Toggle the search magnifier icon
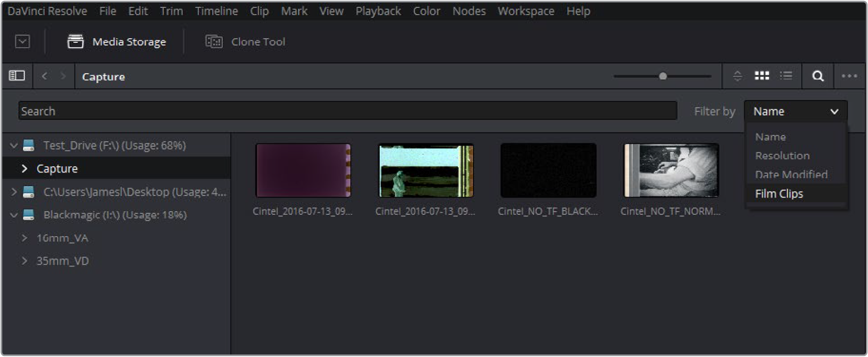Screen dimensions: 868x357 818,76
